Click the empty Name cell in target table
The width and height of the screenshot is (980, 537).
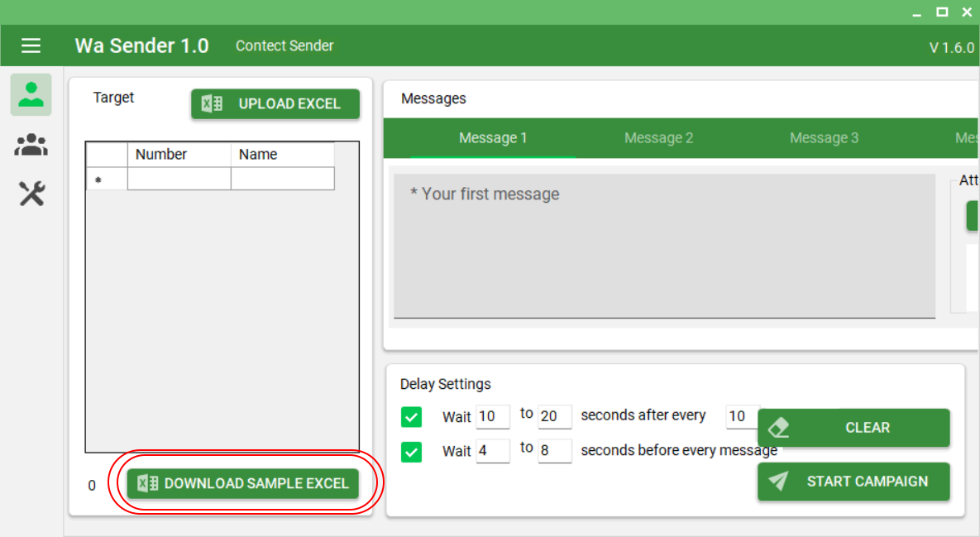(x=282, y=179)
